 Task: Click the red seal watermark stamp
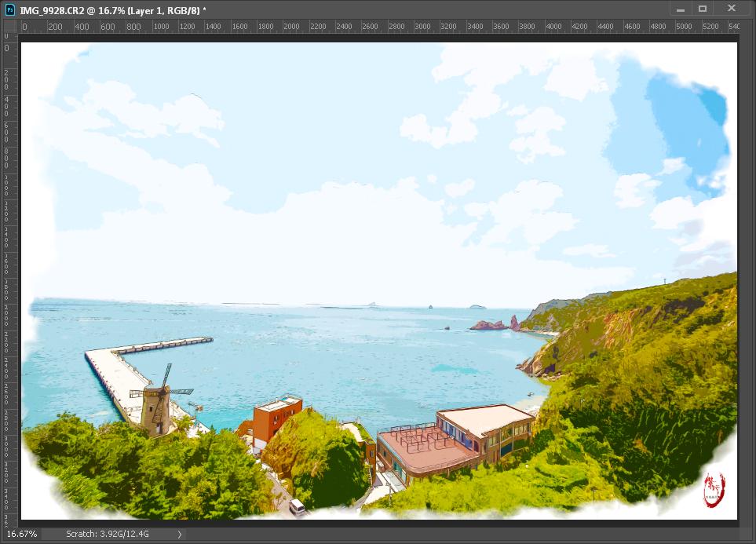pyautogui.click(x=714, y=488)
